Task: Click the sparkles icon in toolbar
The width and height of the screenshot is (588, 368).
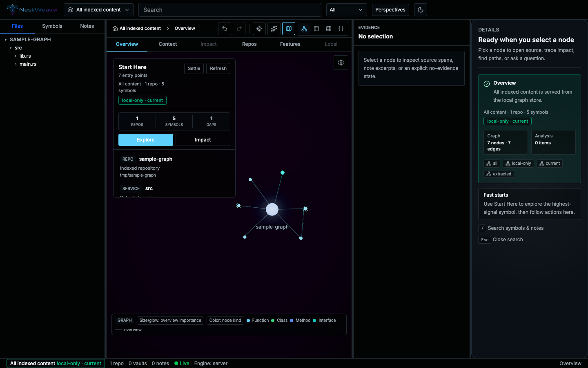Action: click(x=274, y=29)
